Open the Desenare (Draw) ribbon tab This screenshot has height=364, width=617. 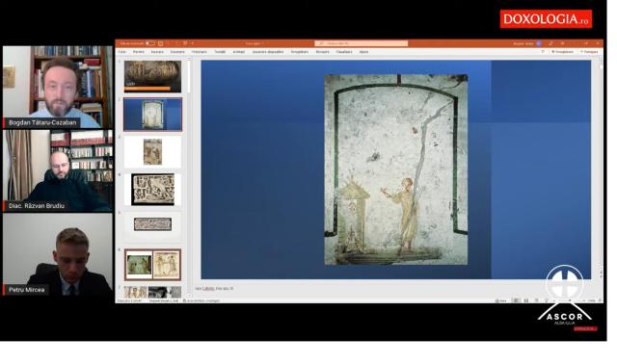point(177,52)
